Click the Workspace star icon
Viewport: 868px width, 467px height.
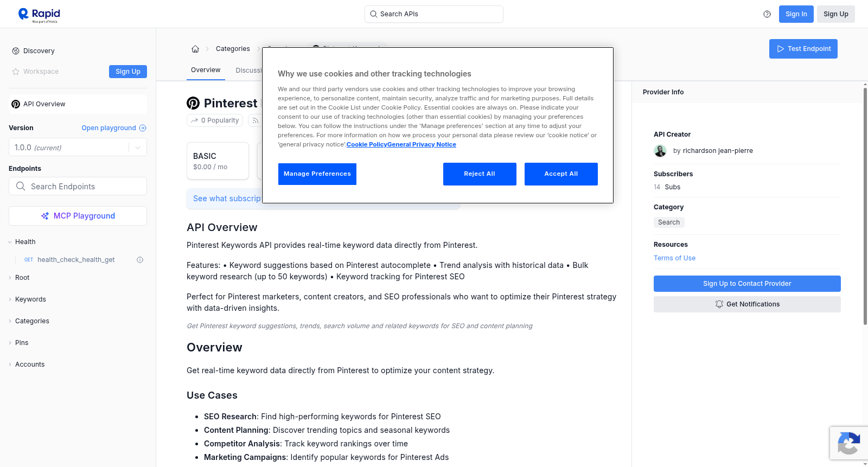point(16,72)
